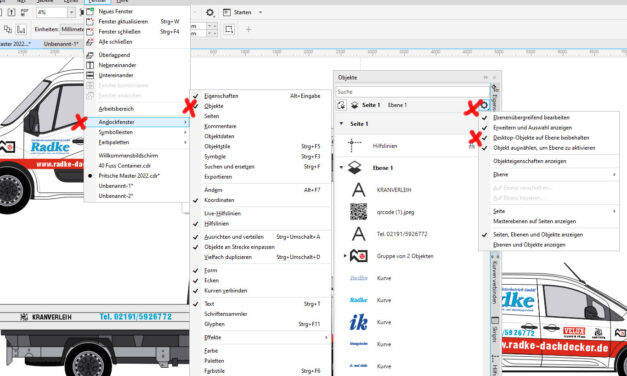Viewport: 627px width, 376px height.
Task: Choose Fenster aktualisieren
Action: [123, 22]
